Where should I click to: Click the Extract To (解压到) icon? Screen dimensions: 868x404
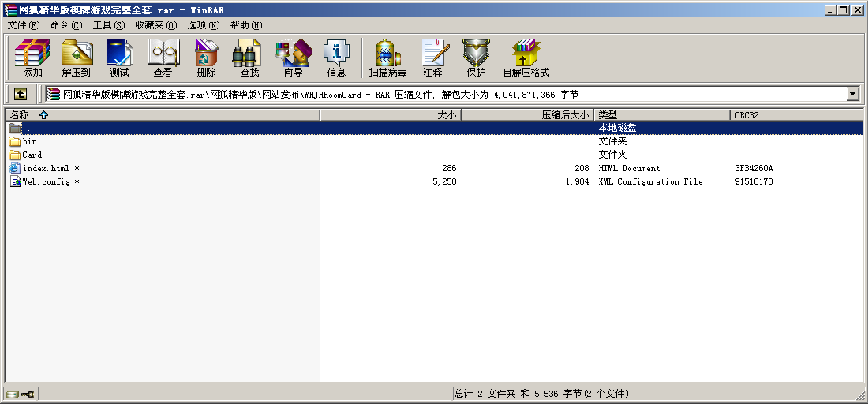pos(76,58)
